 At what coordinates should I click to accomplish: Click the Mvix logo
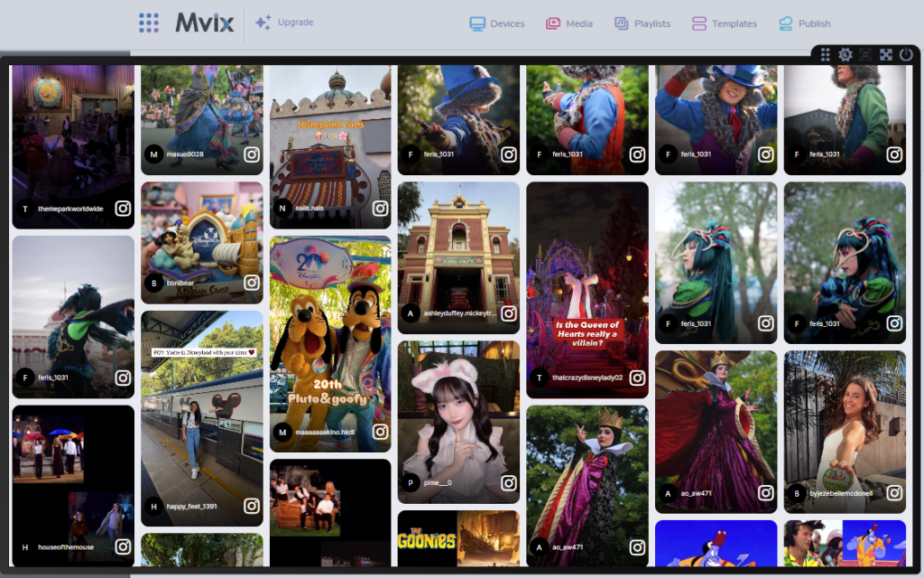205,23
